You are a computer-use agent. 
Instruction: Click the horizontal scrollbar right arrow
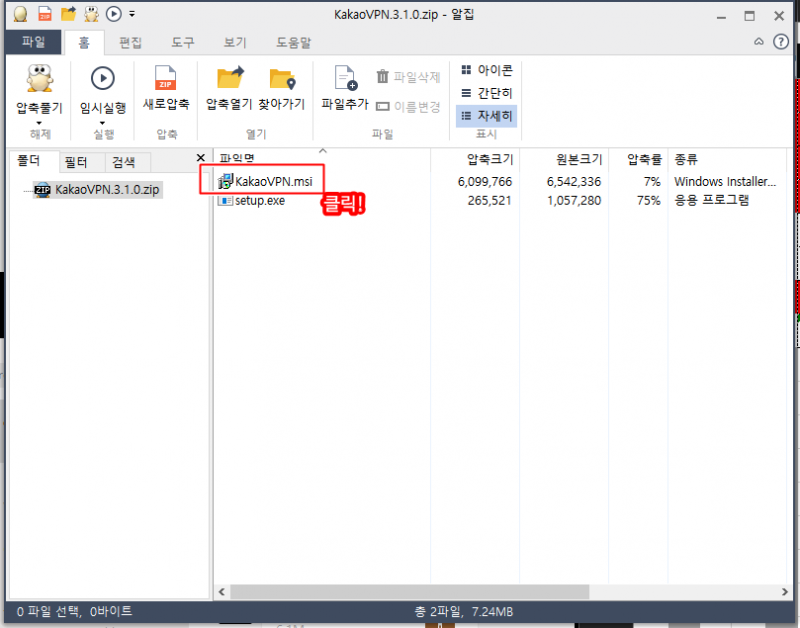(x=784, y=592)
